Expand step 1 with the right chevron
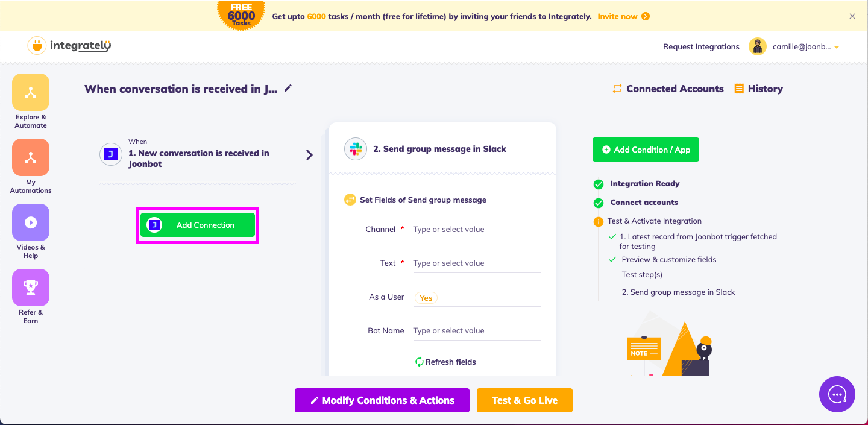Screen dimensions: 868x425 [309, 155]
